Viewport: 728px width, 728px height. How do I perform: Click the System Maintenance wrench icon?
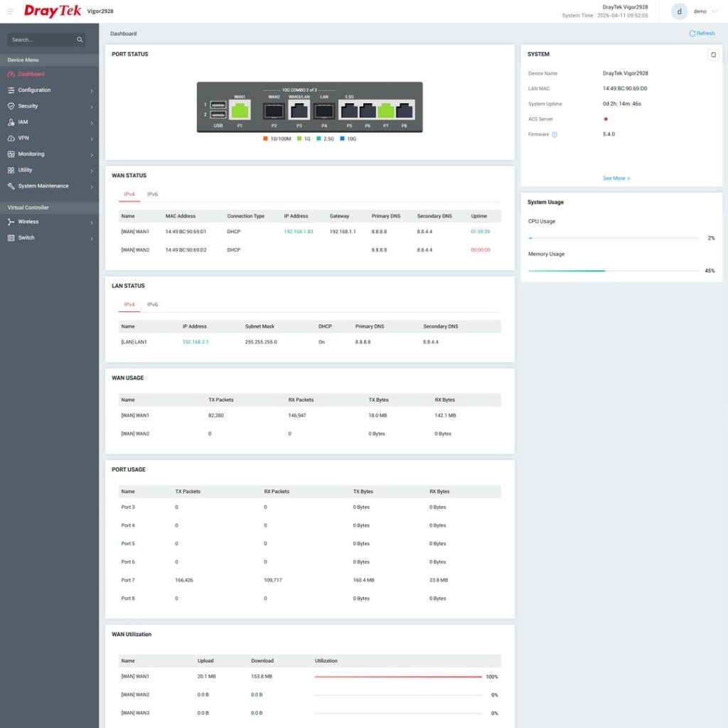point(11,186)
